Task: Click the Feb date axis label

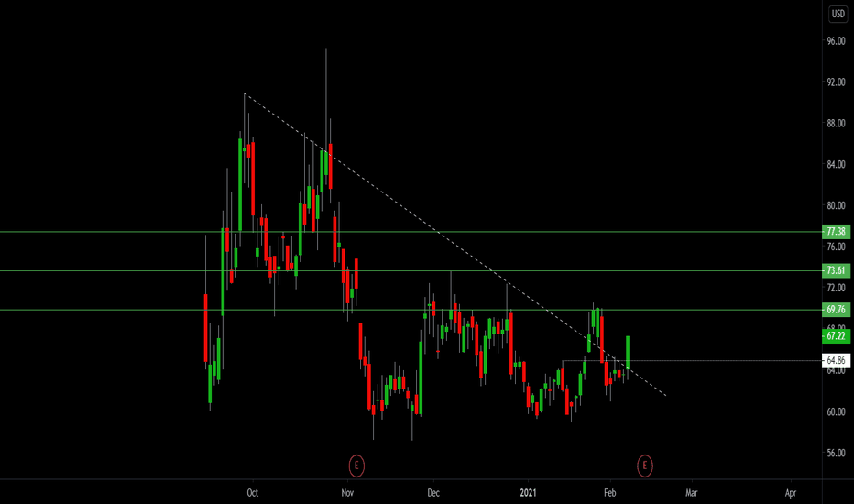Action: (x=610, y=493)
